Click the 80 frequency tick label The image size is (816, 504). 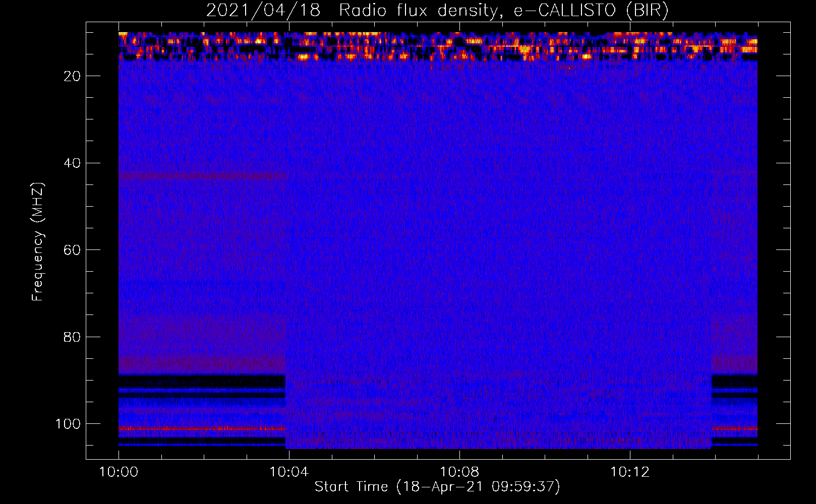click(73, 337)
